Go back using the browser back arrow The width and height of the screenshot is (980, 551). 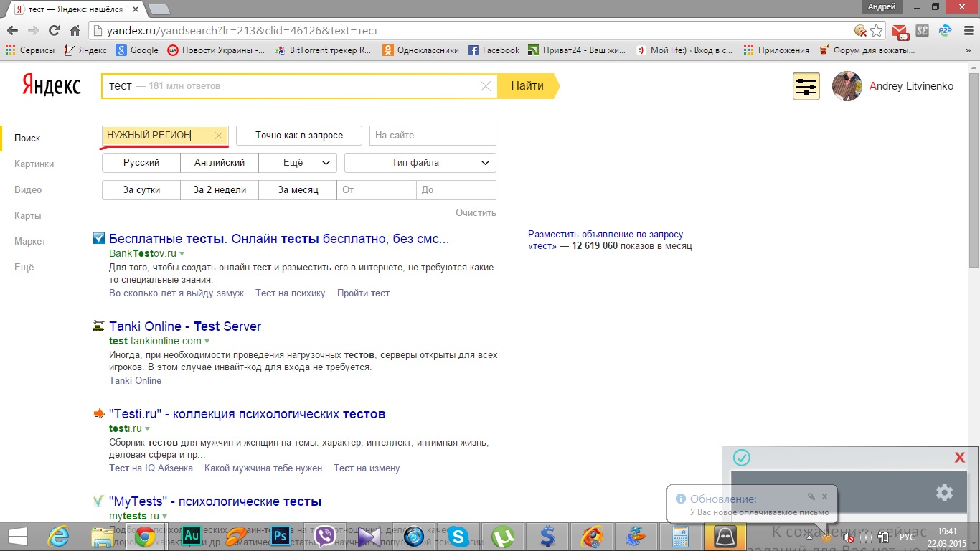coord(11,31)
